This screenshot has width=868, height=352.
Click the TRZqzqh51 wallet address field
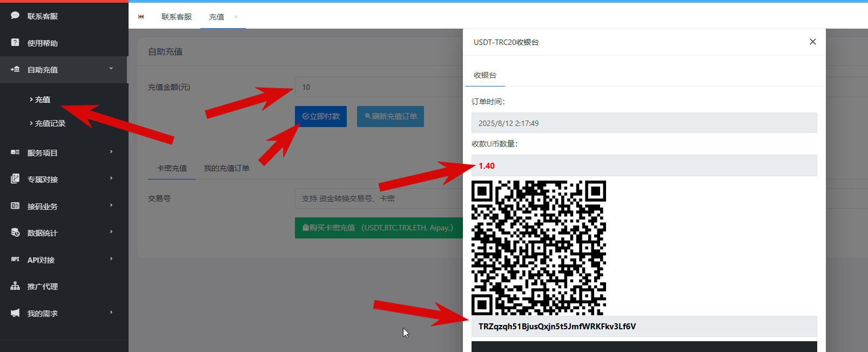tap(644, 326)
